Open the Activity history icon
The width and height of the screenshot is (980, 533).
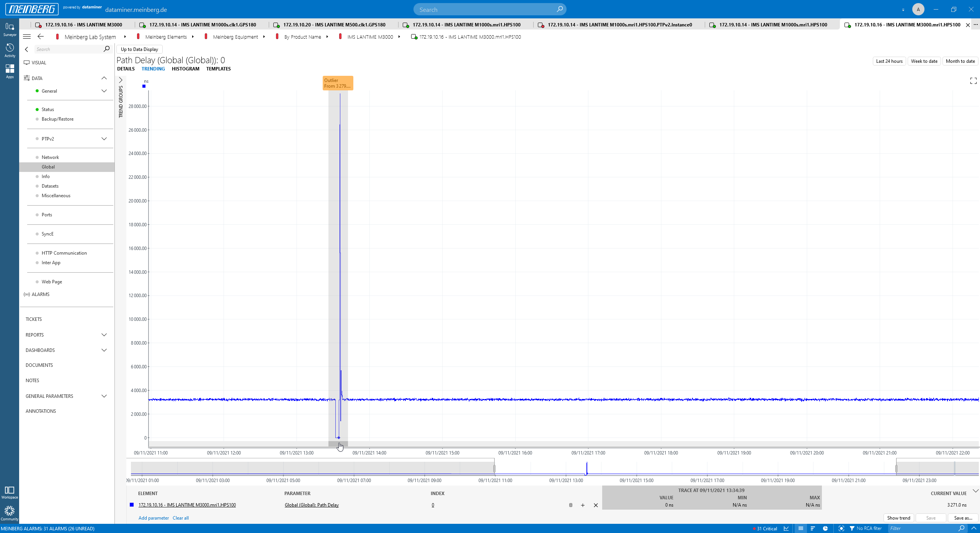pos(10,50)
